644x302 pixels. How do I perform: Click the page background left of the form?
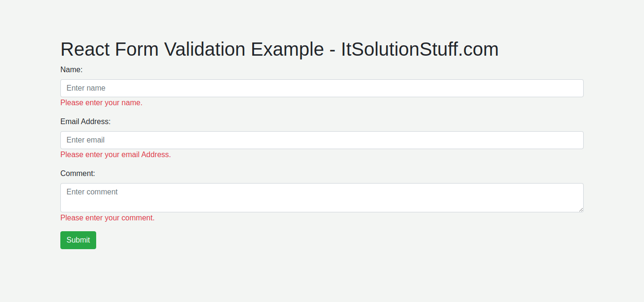point(28,142)
